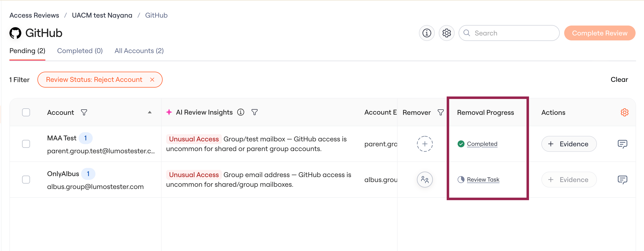Click the Unusual Access tag for OnlyAlbus
This screenshot has height=251, width=644.
click(194, 175)
